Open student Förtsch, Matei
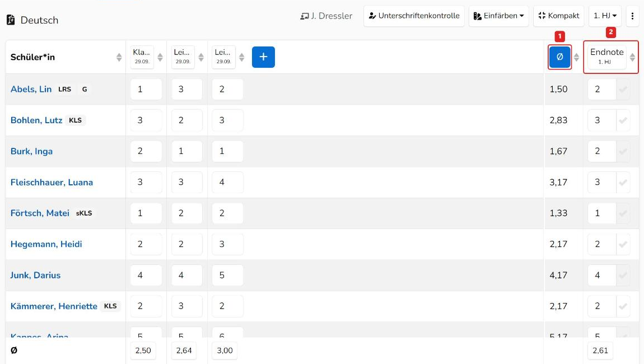Image resolution: width=644 pixels, height=364 pixels. (40, 213)
